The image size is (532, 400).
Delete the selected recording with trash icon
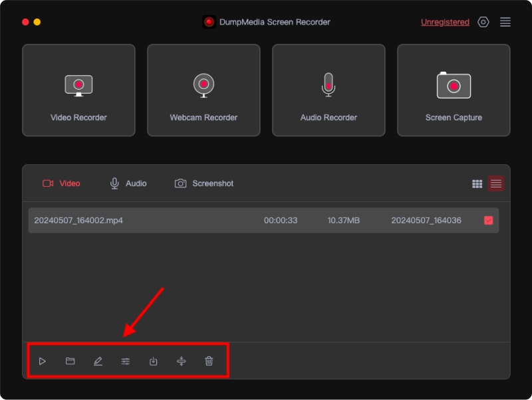209,361
